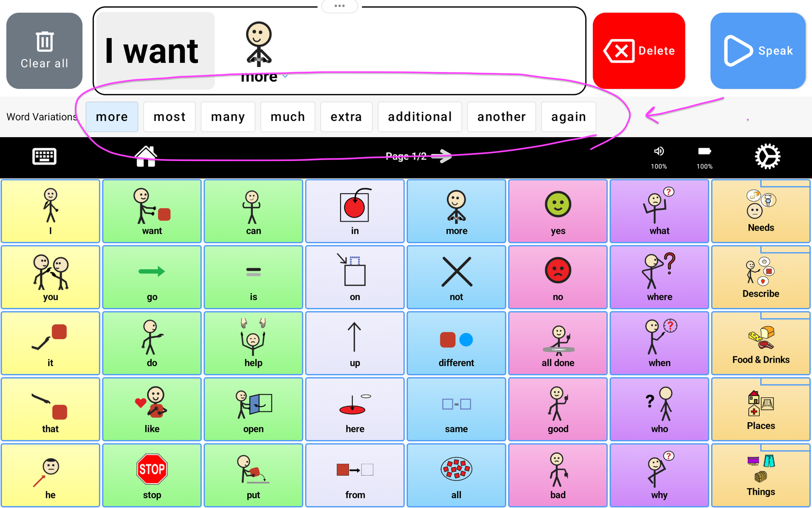Viewport: 812px width, 508px height.
Task: Expand the 'more' word dropdown chevron
Action: [x=285, y=76]
